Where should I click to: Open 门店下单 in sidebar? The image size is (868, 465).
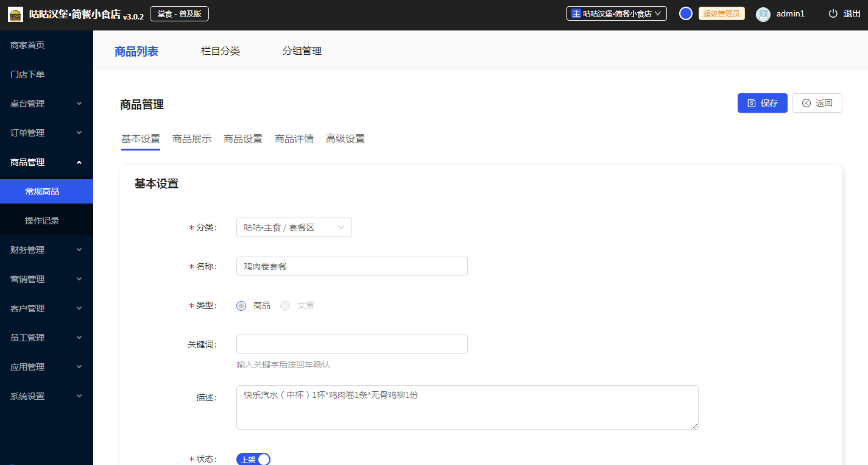pyautogui.click(x=46, y=74)
